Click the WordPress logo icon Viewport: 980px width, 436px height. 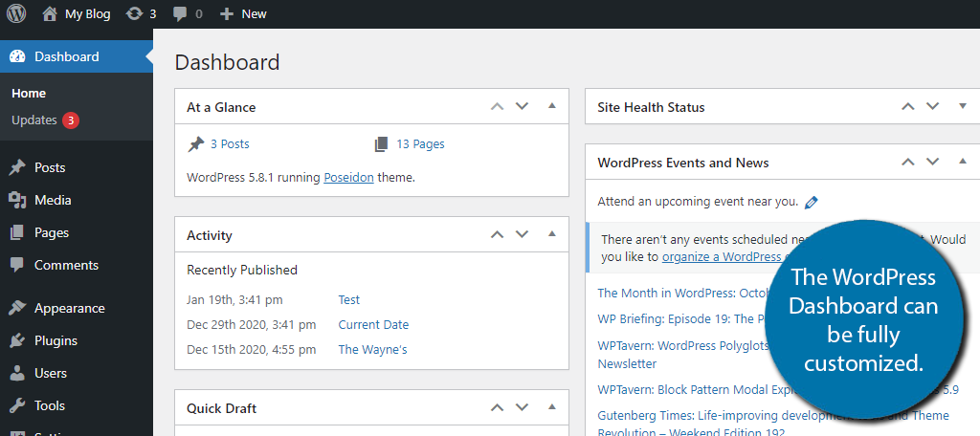point(16,13)
